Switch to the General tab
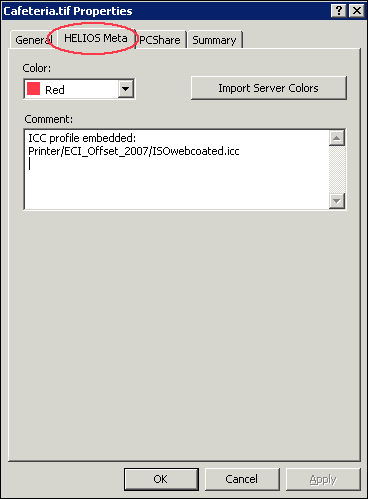The image size is (368, 499). [32, 40]
